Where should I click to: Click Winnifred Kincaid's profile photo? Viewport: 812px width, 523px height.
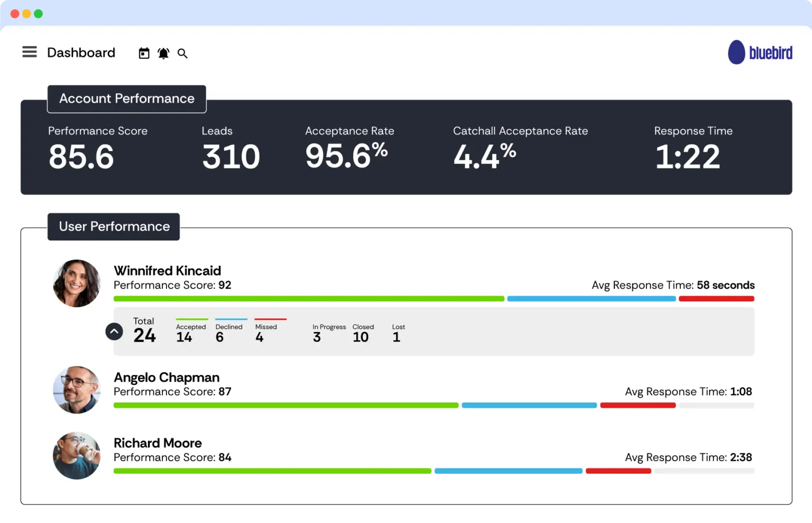[77, 283]
